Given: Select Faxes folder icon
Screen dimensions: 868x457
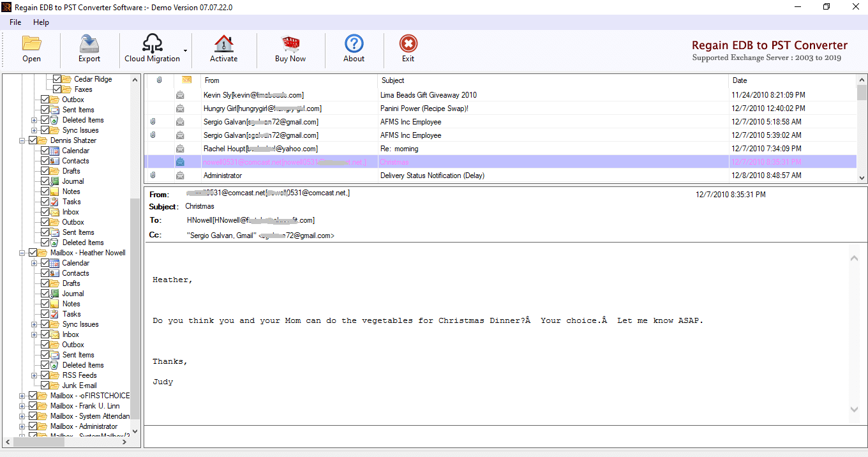Looking at the screenshot, I should (67, 89).
